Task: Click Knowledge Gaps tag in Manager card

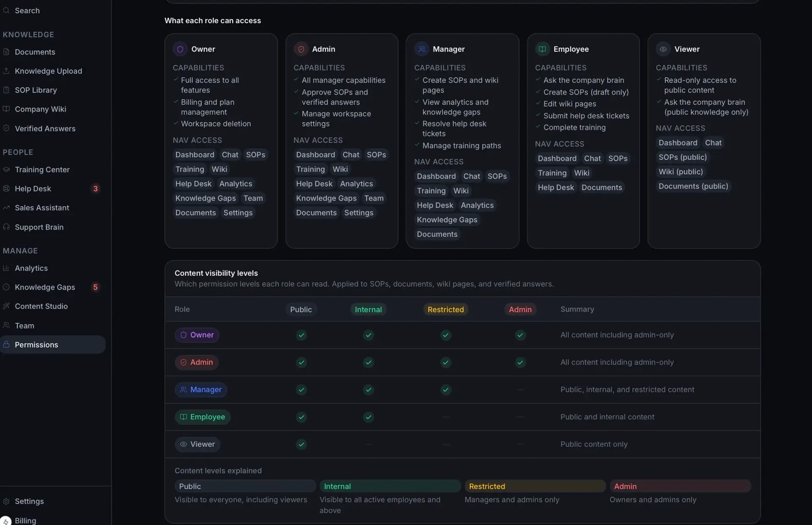Action: [447, 219]
